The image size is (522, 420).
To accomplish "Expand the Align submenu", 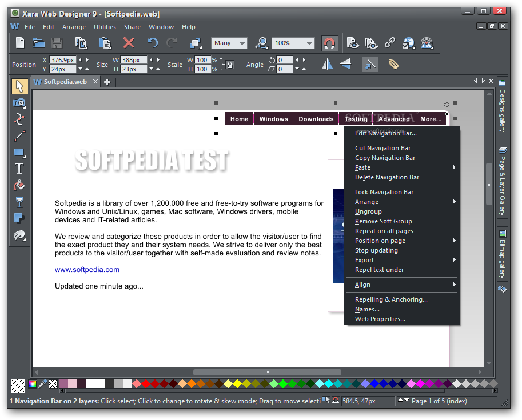I will pyautogui.click(x=454, y=285).
